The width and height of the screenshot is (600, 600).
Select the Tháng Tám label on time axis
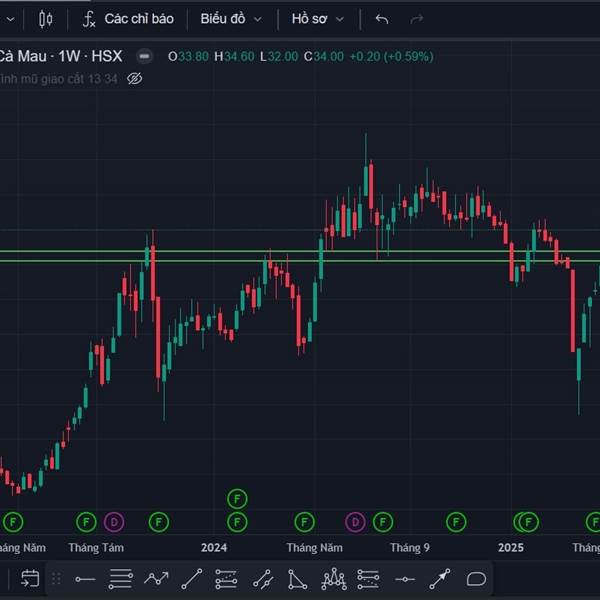96,548
